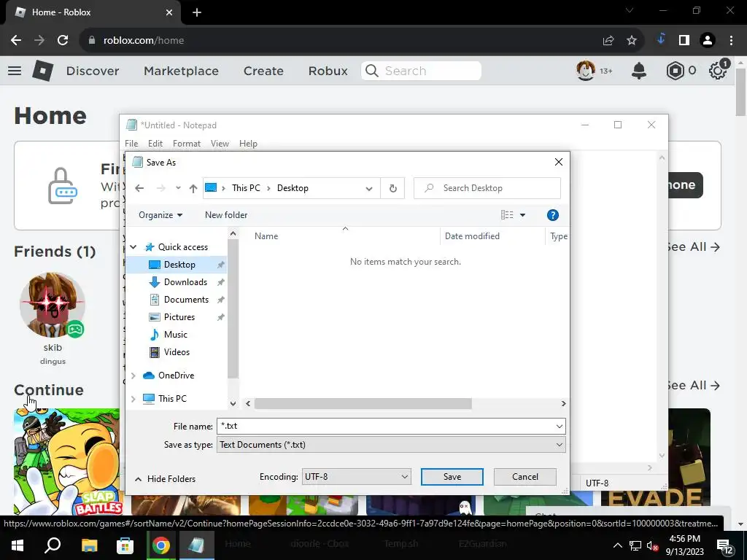747x560 pixels.
Task: Click the Roblox logo icon
Action: tap(43, 71)
